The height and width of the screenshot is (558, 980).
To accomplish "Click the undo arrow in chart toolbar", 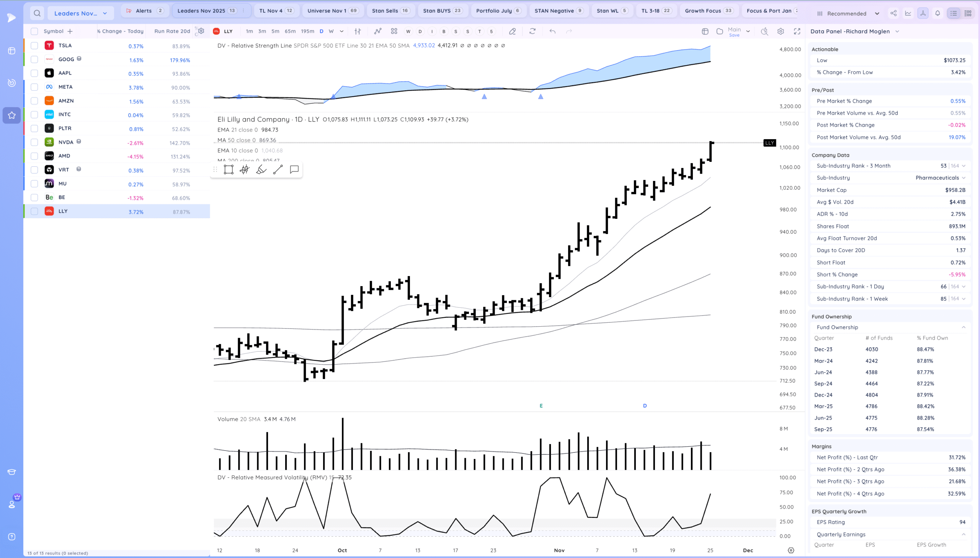I will coord(552,31).
